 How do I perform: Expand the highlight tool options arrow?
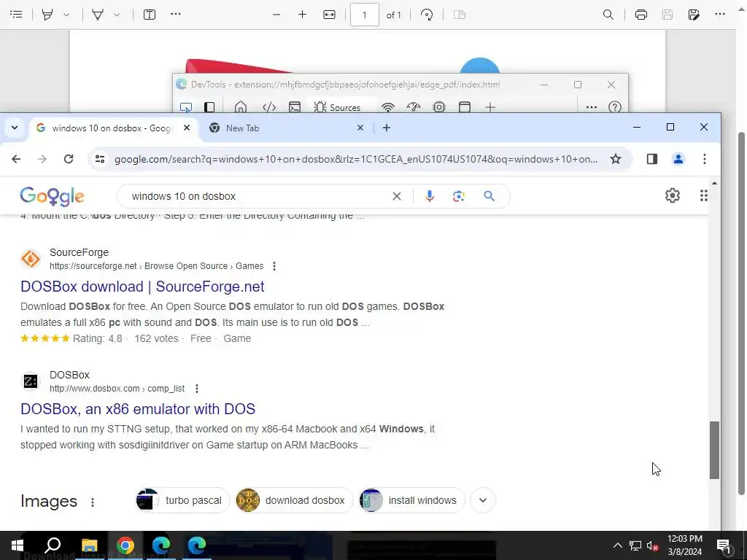(x=66, y=15)
